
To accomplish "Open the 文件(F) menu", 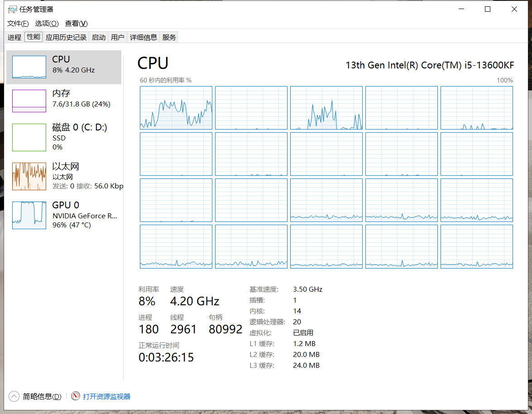I will pos(18,24).
